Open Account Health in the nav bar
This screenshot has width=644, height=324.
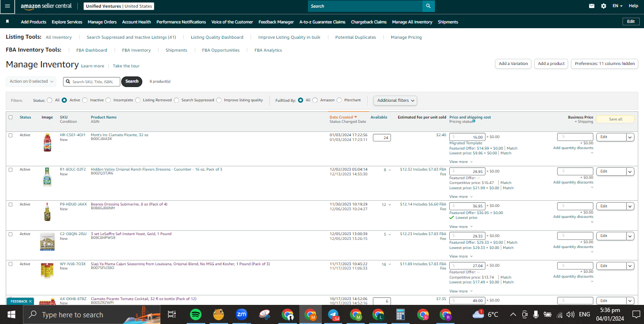click(x=137, y=22)
